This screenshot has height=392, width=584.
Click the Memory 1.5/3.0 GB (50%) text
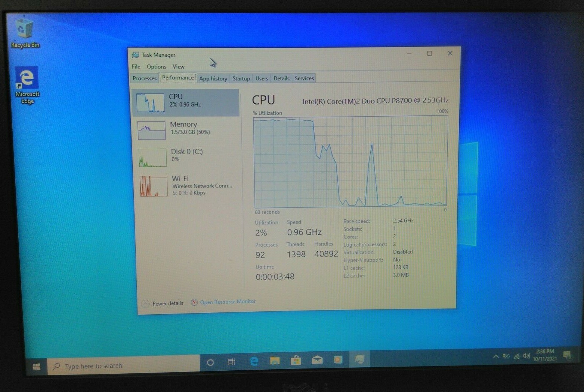tap(190, 132)
